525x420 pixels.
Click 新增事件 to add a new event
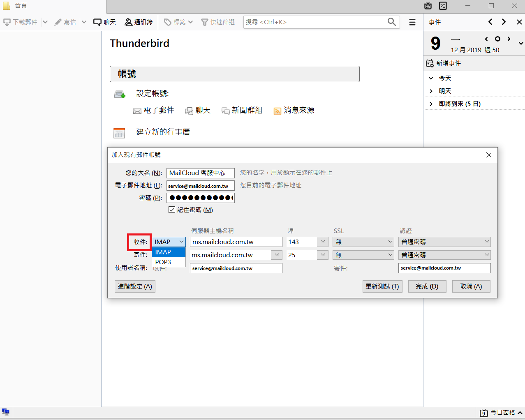pos(443,63)
